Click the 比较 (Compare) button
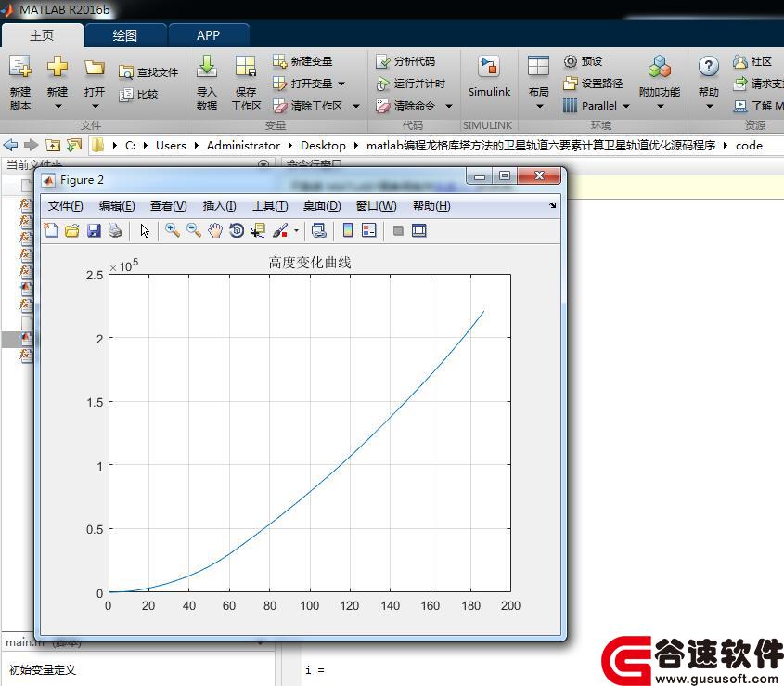 (138, 95)
